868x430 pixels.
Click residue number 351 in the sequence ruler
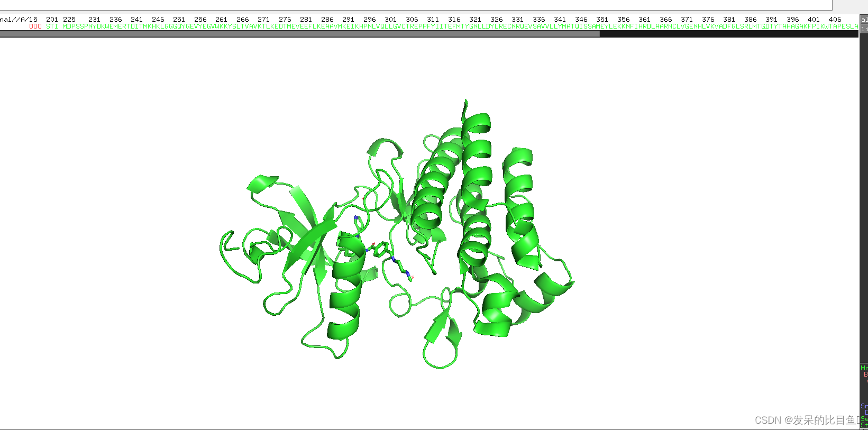(x=602, y=19)
